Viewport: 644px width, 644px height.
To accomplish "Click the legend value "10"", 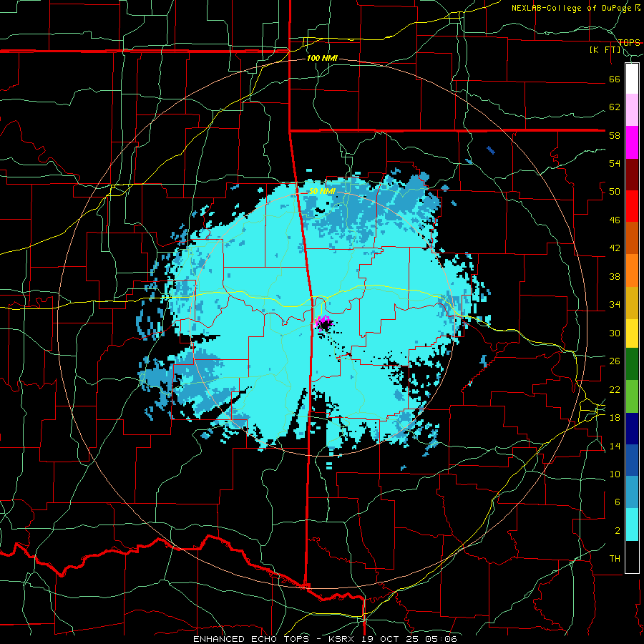I will [615, 474].
